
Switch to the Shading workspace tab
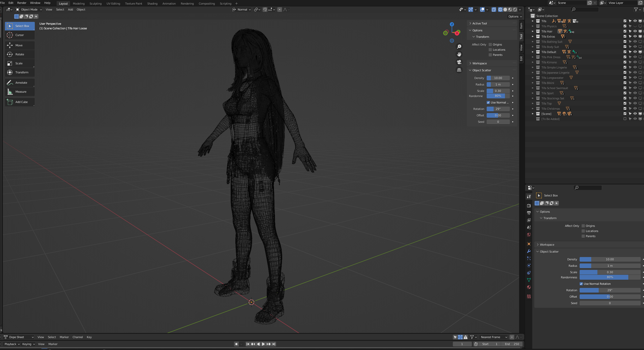(x=152, y=4)
